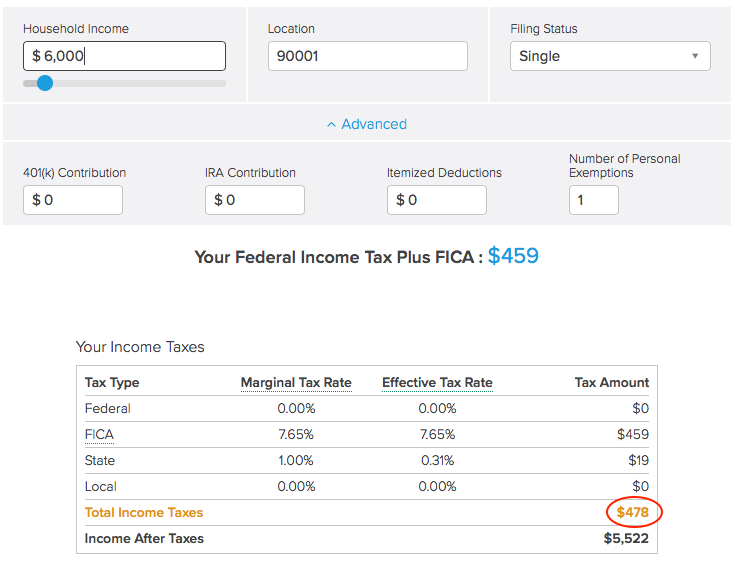Screen dimensions: 743x571
Task: Select the Federal row label
Action: [108, 408]
